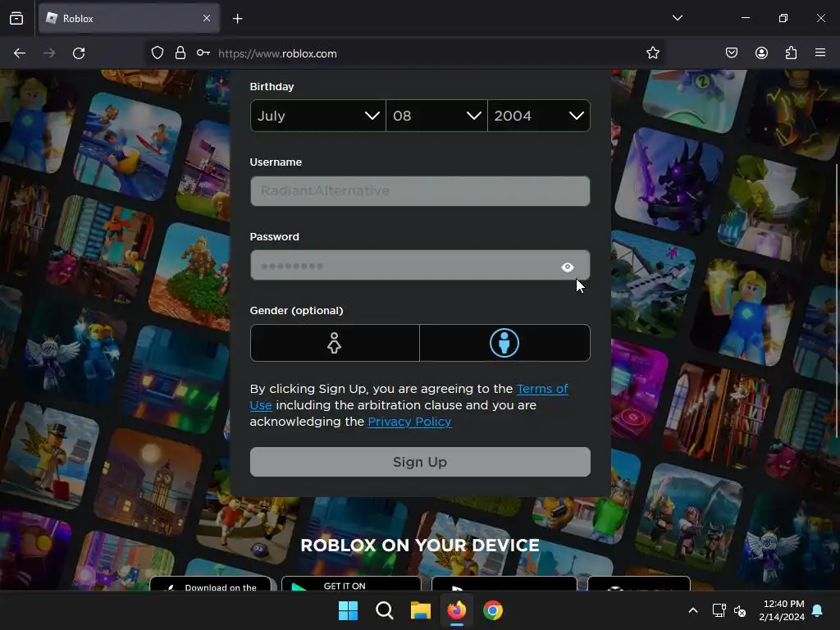Open the clock showing 12:40 PM
Screen dimensions: 840x630
pyautogui.click(x=782, y=610)
